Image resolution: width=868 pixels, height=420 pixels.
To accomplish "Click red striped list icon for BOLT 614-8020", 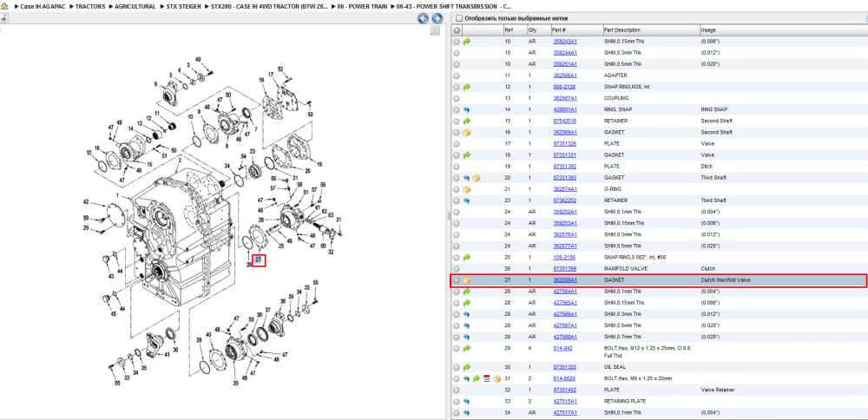I will tap(487, 379).
